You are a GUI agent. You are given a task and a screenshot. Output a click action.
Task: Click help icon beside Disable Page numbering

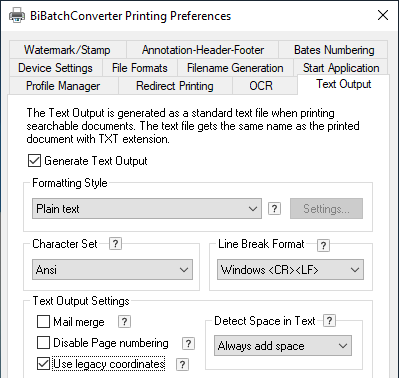coord(188,343)
